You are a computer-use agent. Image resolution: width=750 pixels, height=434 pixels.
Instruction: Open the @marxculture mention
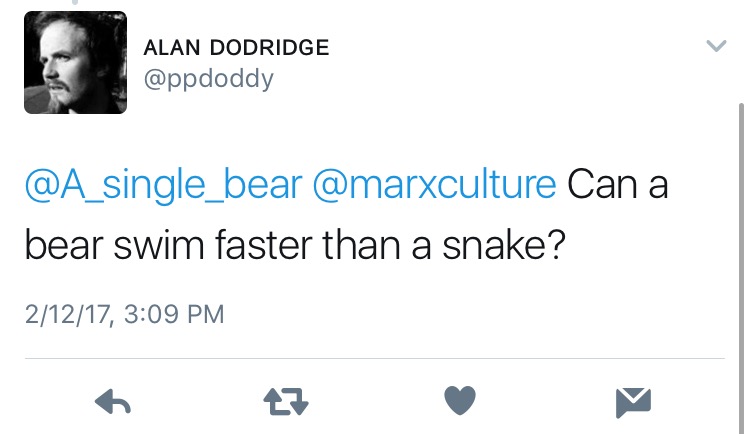tap(435, 186)
